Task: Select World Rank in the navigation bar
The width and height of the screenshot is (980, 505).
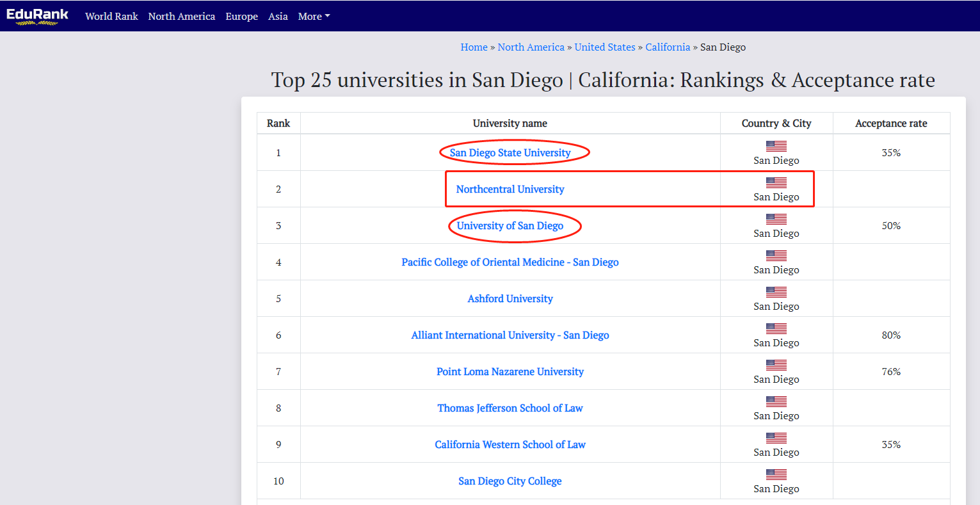Action: tap(111, 16)
